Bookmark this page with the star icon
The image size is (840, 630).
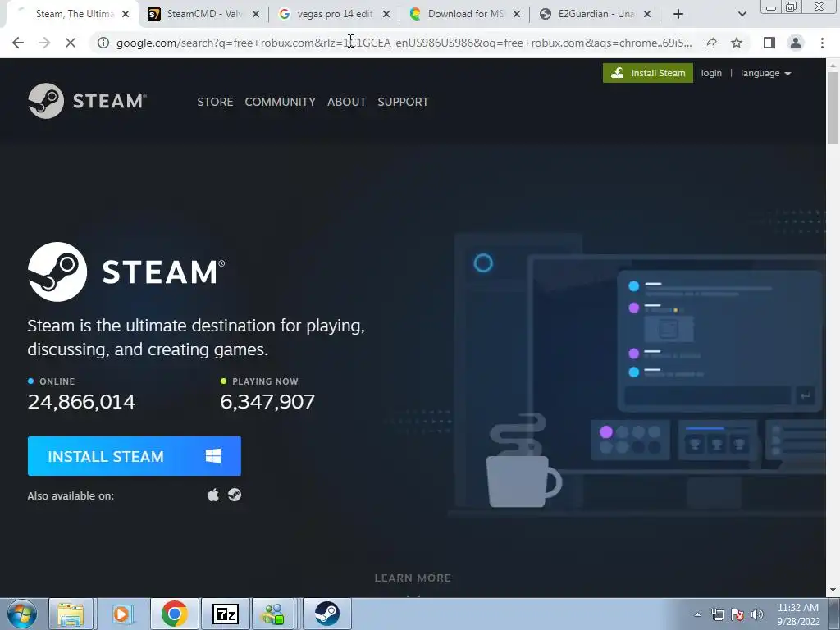[737, 43]
